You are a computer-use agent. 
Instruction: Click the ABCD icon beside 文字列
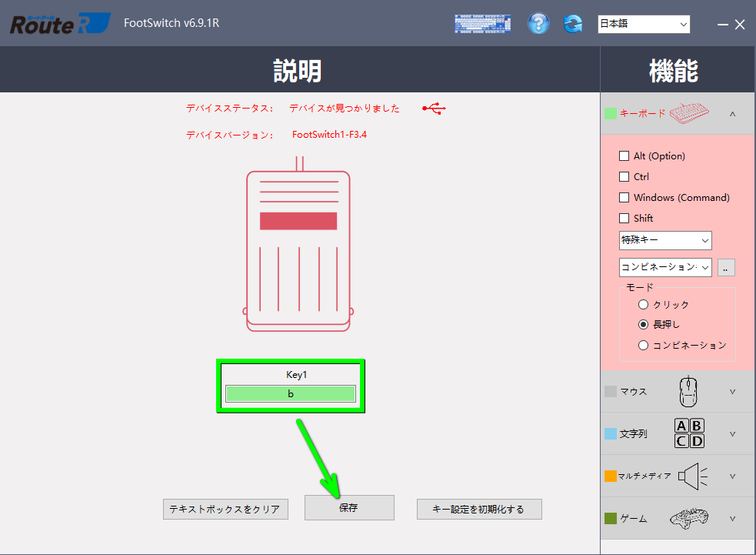(x=688, y=433)
